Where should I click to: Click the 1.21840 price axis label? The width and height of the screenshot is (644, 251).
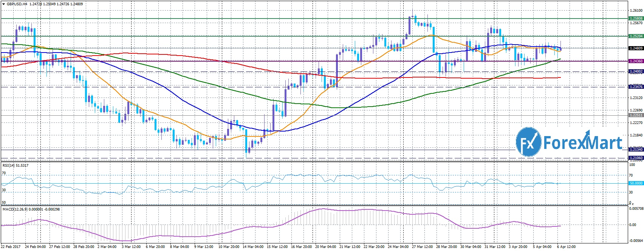click(x=637, y=135)
